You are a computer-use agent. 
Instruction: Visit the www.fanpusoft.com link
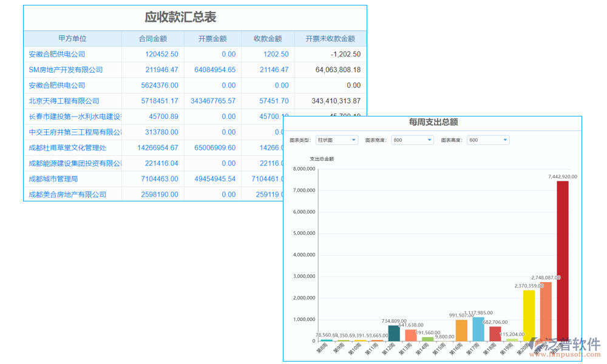pyautogui.click(x=565, y=353)
